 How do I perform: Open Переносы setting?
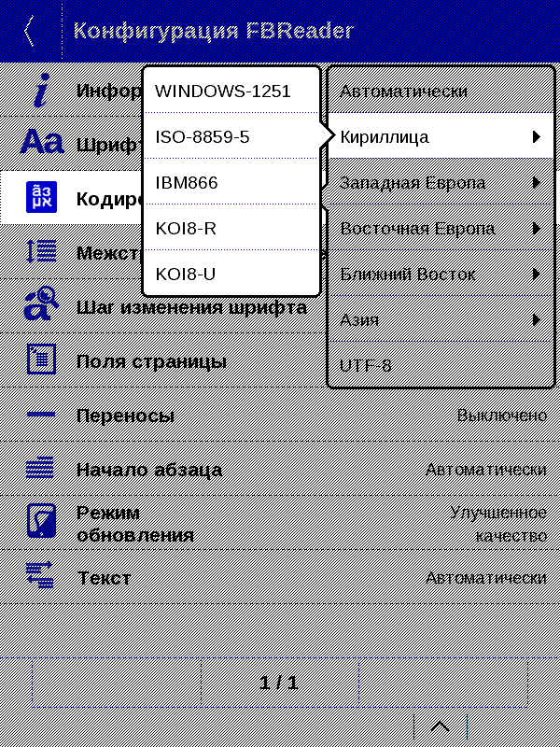coord(280,415)
